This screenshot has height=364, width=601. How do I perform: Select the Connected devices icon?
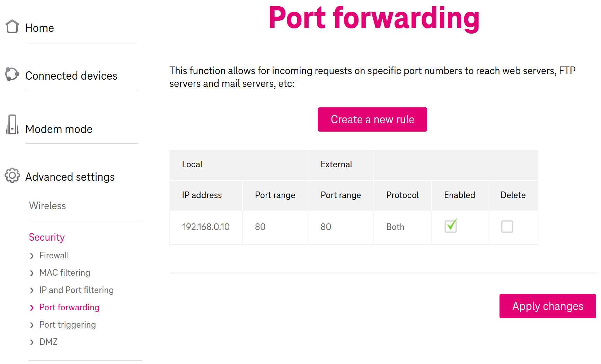12,74
